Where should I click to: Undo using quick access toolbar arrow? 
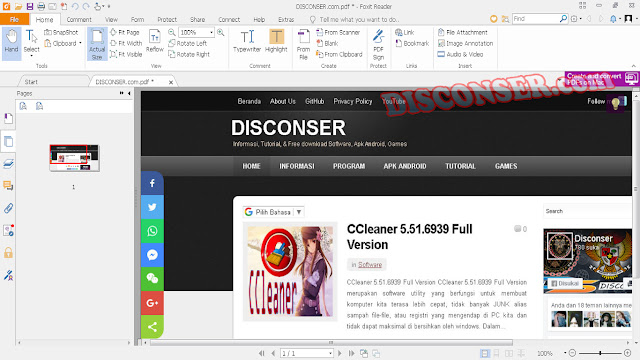pos(75,7)
